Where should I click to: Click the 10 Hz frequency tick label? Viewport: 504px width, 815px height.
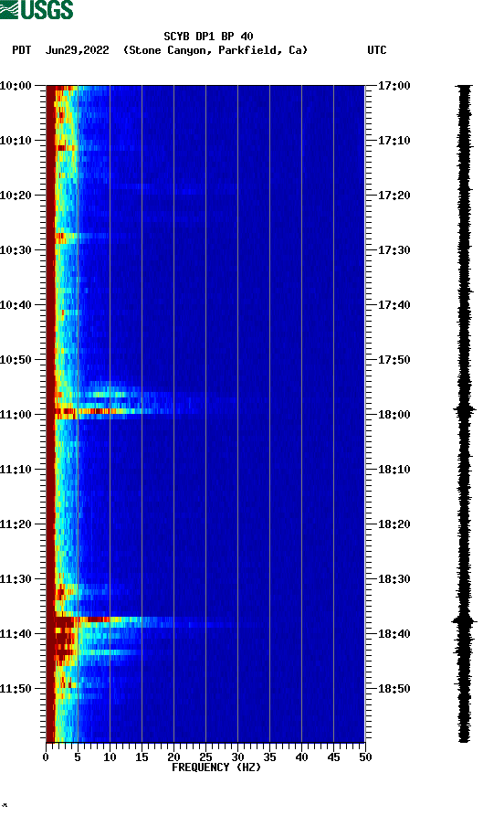[x=110, y=757]
